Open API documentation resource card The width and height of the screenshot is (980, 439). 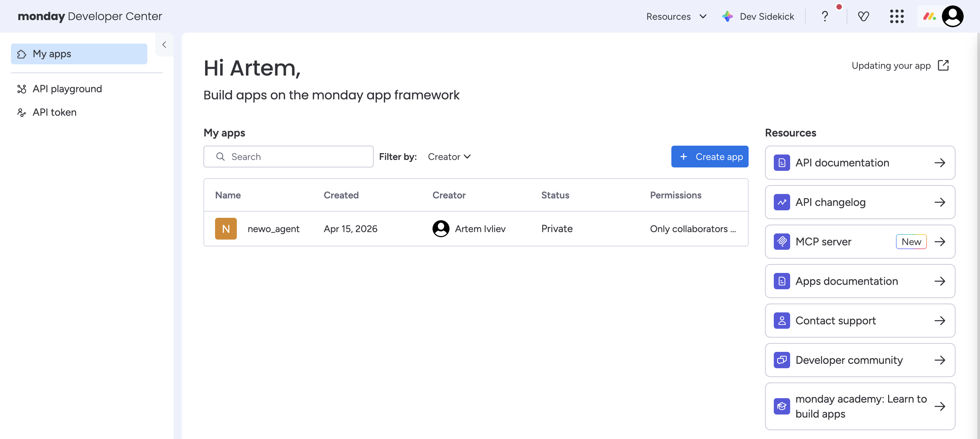pos(860,163)
